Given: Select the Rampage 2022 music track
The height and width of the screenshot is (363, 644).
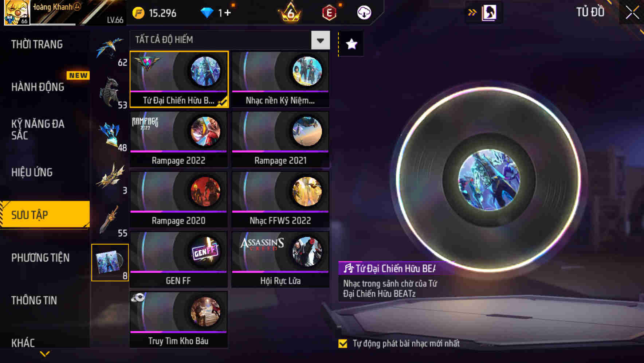Looking at the screenshot, I should pos(178,139).
